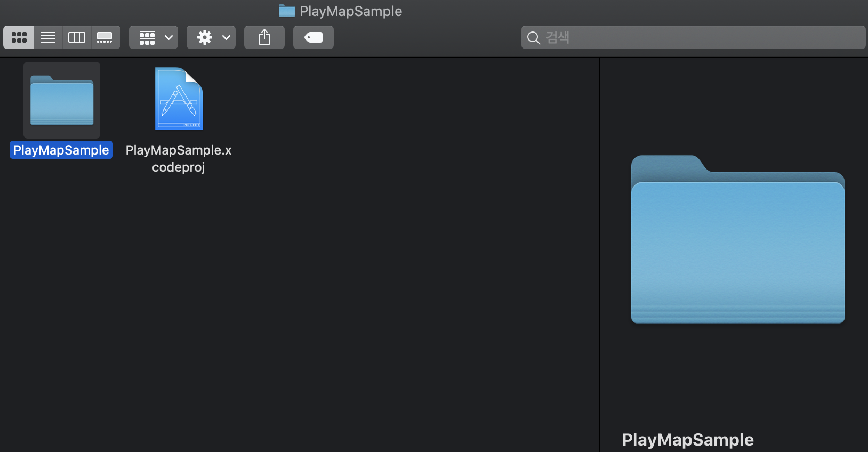Switch to list view

[x=48, y=37]
